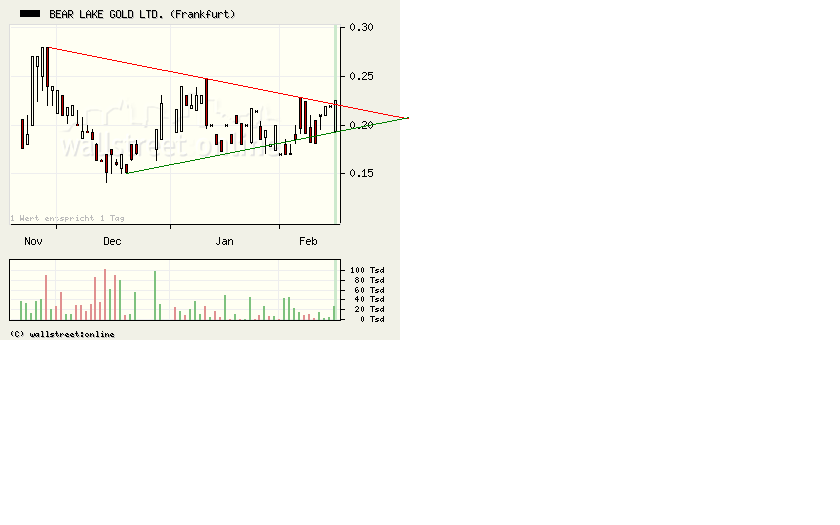Image resolution: width=840 pixels, height=525 pixels.
Task: Click the '60 Tsd' volume axis label
Action: (x=369, y=290)
